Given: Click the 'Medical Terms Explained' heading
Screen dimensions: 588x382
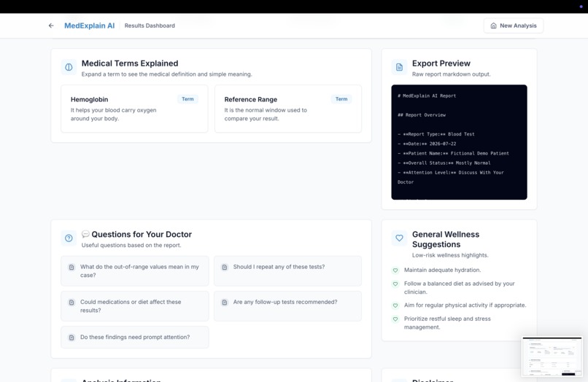Looking at the screenshot, I should [130, 63].
